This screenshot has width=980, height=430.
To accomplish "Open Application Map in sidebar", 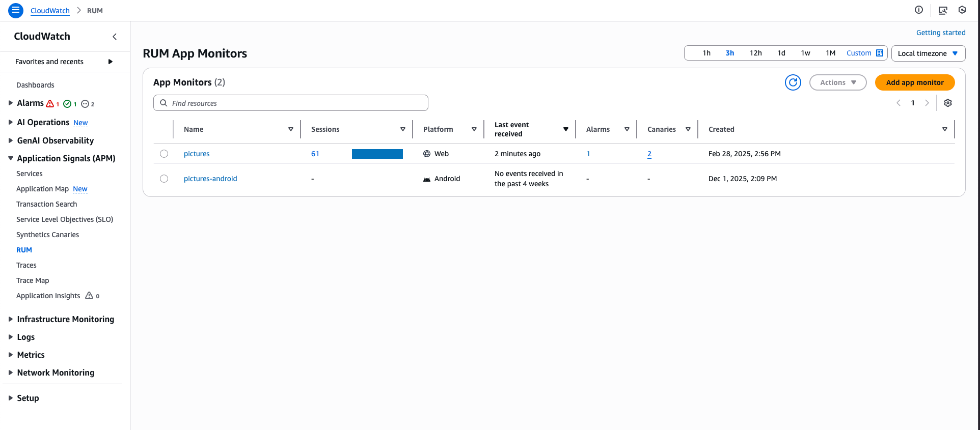I will coord(42,189).
